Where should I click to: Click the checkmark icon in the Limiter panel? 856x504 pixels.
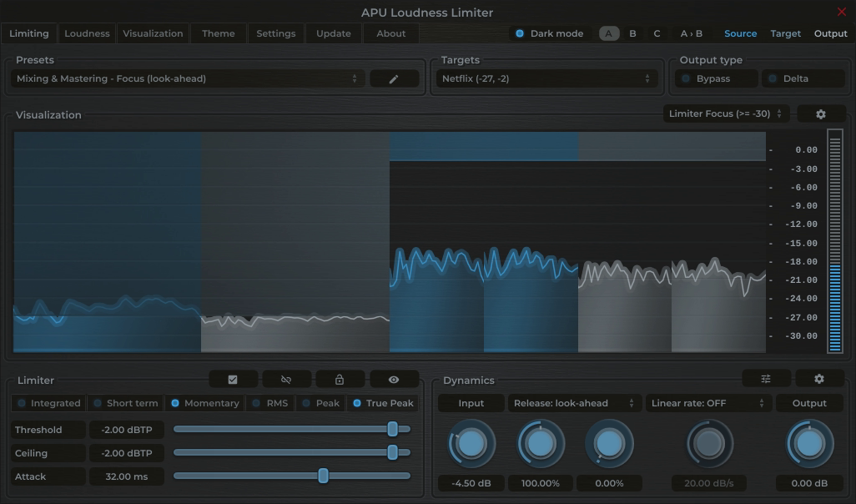(233, 379)
